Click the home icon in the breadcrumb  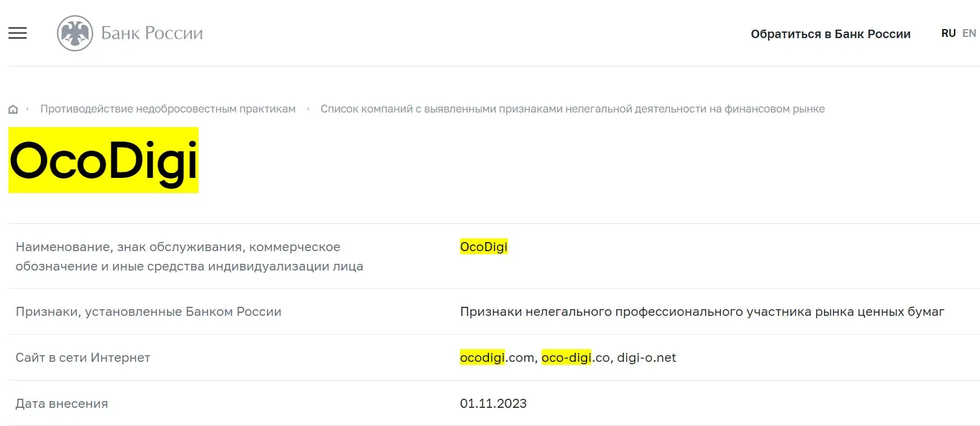(x=13, y=109)
